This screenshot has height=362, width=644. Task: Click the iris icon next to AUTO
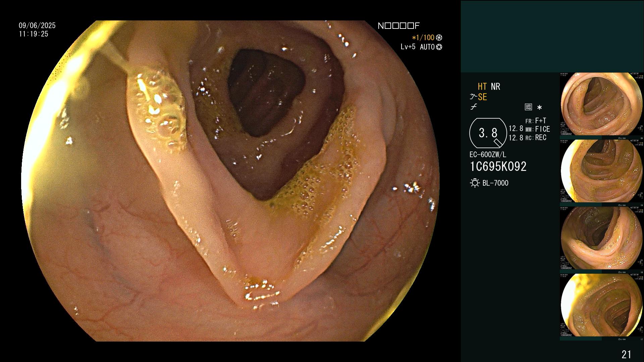click(439, 47)
